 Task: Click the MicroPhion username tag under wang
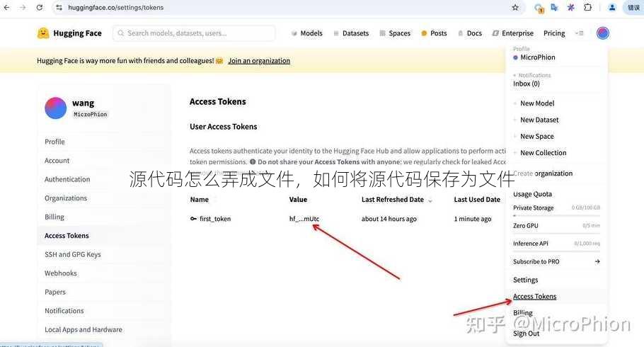[91, 114]
